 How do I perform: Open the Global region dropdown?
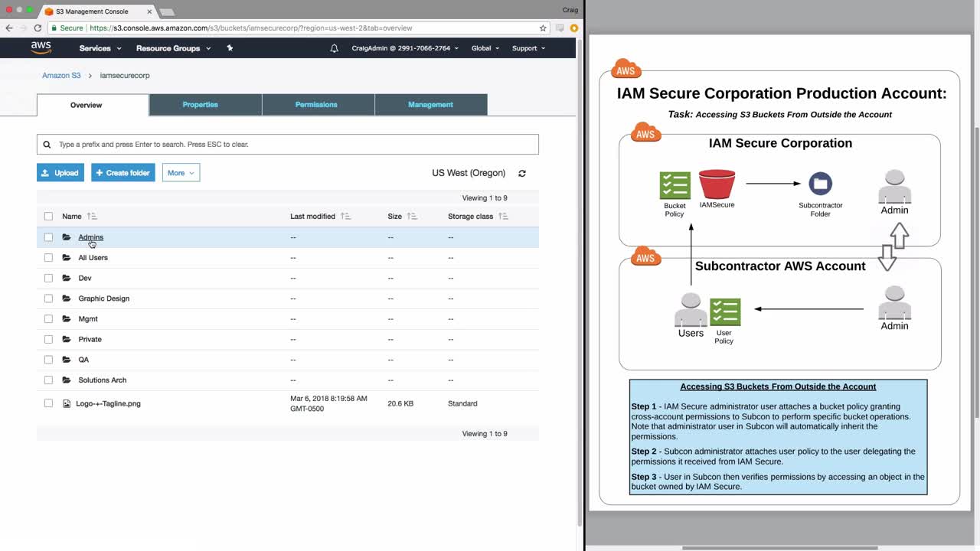pyautogui.click(x=485, y=48)
